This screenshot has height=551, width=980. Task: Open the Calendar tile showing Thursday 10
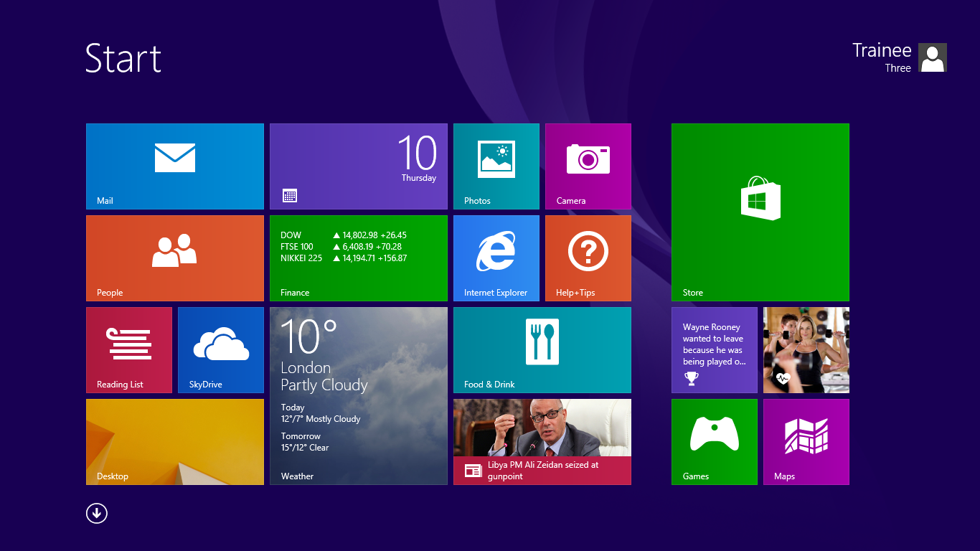point(358,166)
